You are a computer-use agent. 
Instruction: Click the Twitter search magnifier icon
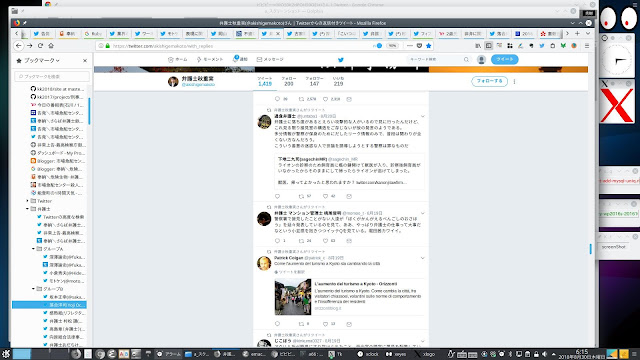click(x=466, y=60)
